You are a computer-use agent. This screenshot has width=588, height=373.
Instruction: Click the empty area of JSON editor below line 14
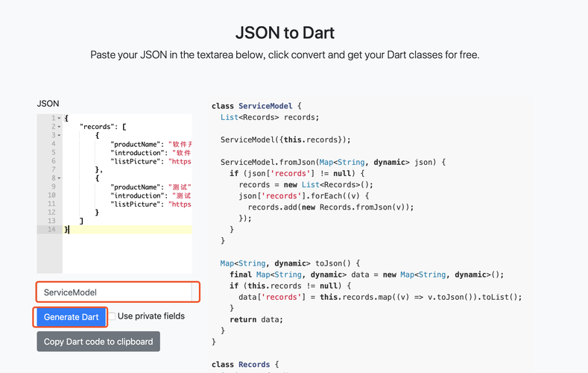[x=127, y=254]
